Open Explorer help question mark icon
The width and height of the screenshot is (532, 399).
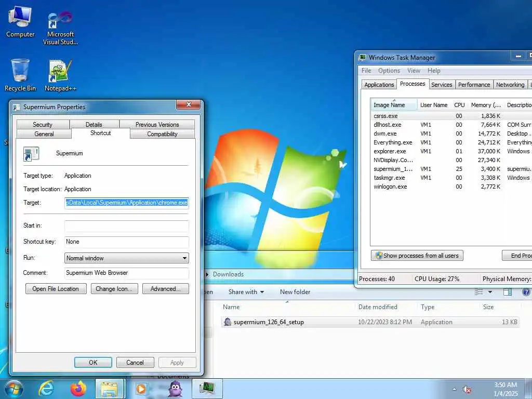coord(526,292)
